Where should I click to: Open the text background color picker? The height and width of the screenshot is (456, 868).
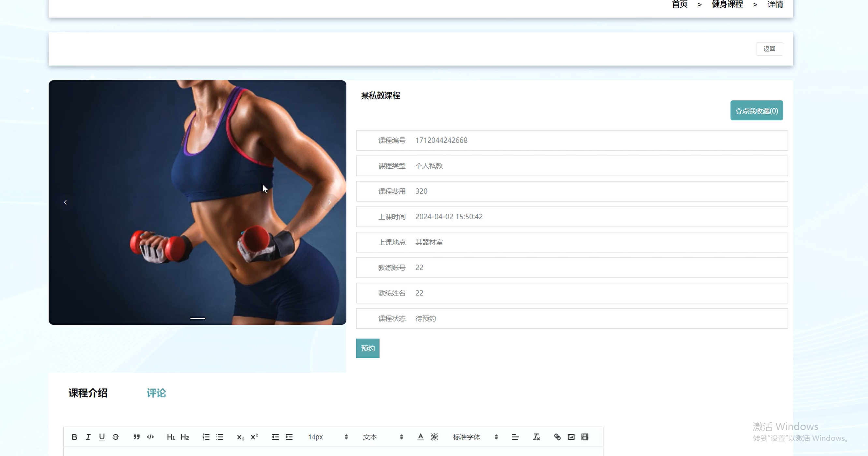click(434, 437)
